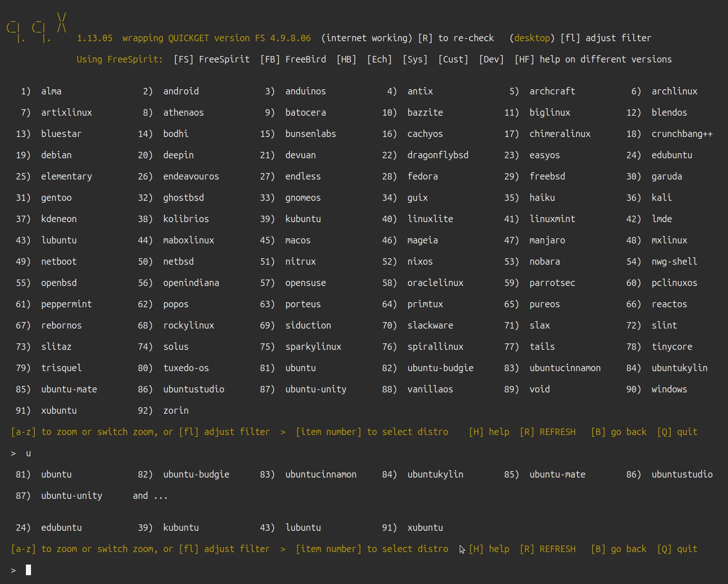Select 'opensuse' entry number 57
728x584 pixels.
tap(305, 283)
